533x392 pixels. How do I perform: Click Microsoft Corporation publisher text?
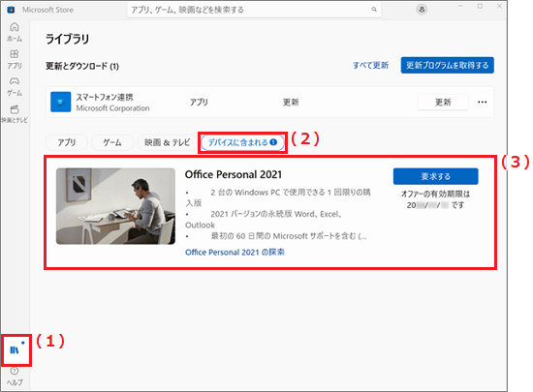(x=112, y=108)
